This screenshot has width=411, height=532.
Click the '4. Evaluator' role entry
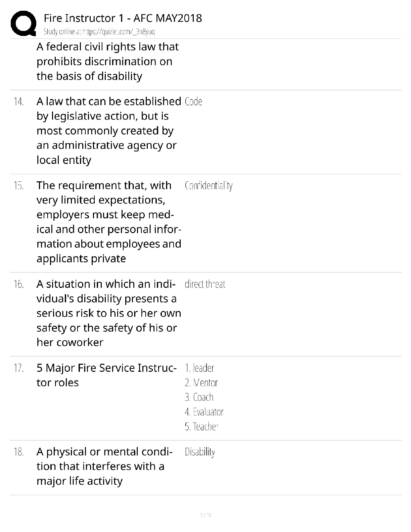(204, 412)
